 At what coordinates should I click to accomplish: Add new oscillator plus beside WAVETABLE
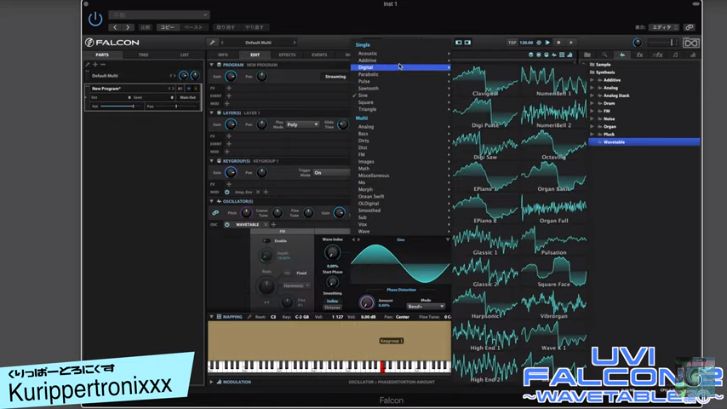(274, 225)
